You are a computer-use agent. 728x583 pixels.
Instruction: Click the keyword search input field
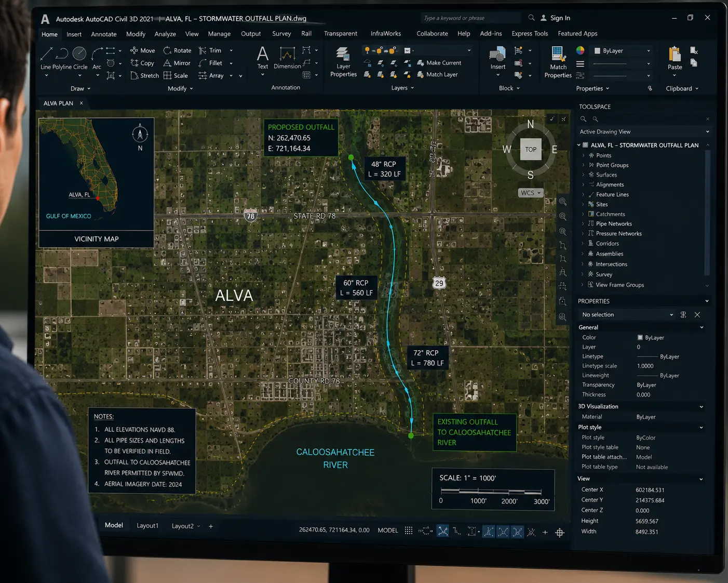tap(470, 18)
